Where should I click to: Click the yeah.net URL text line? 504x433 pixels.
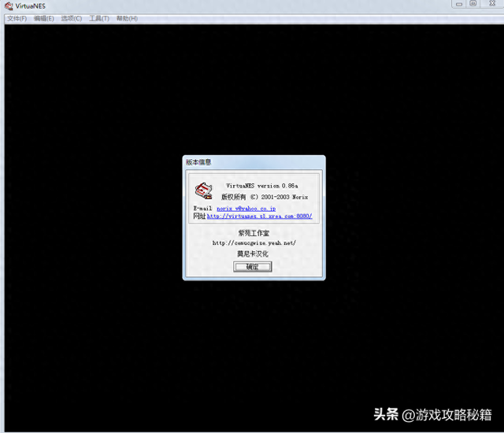tap(254, 242)
